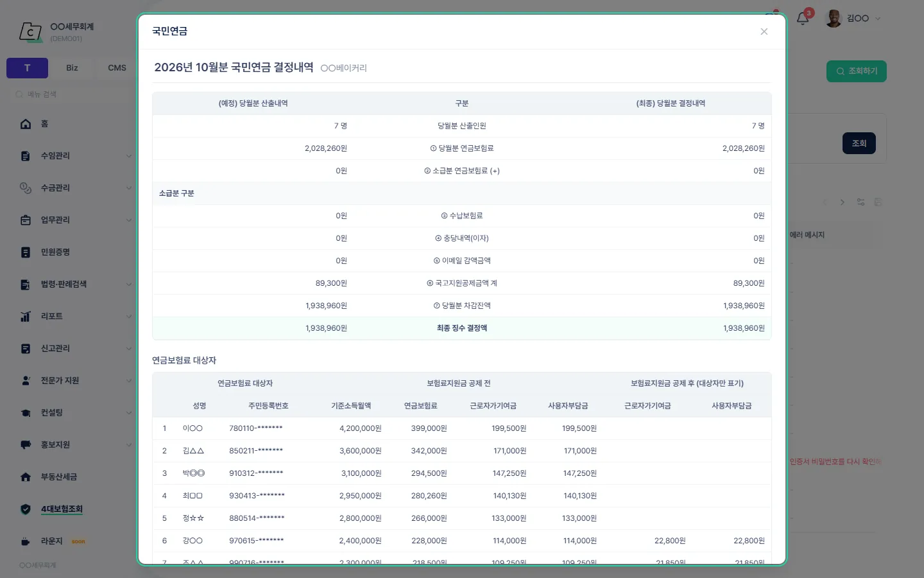Click the dark 조회 button
The image size is (924, 578).
859,143
